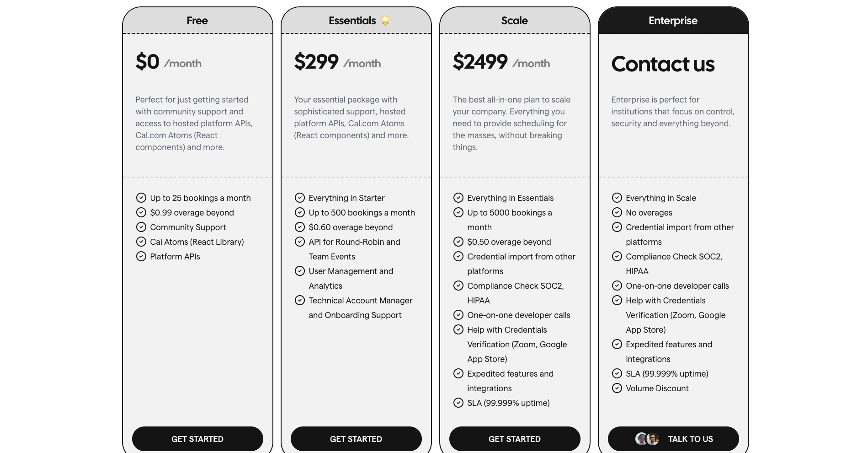
Task: Get started with the Free plan
Action: pos(197,439)
